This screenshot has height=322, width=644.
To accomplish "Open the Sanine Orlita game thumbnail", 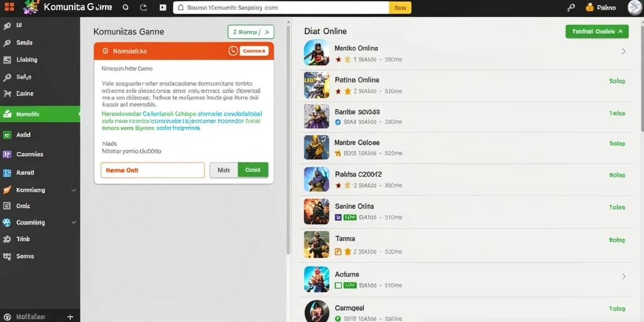I will click(x=316, y=211).
